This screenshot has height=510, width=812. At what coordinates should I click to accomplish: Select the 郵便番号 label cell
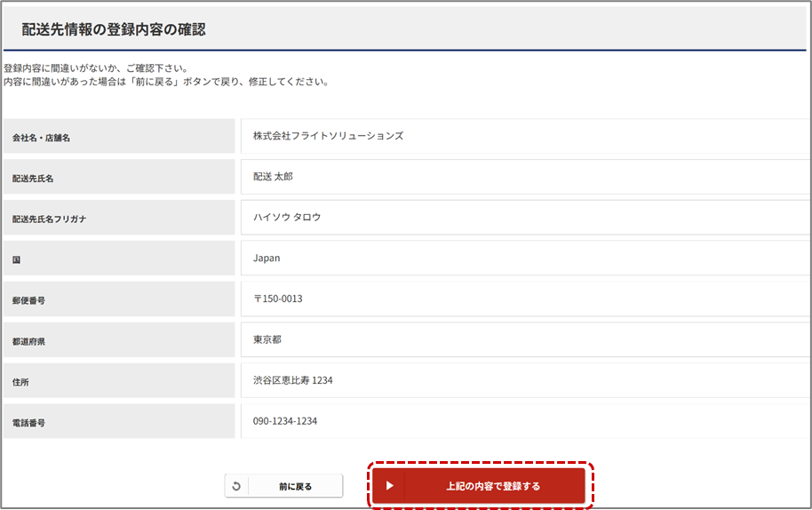pos(119,299)
